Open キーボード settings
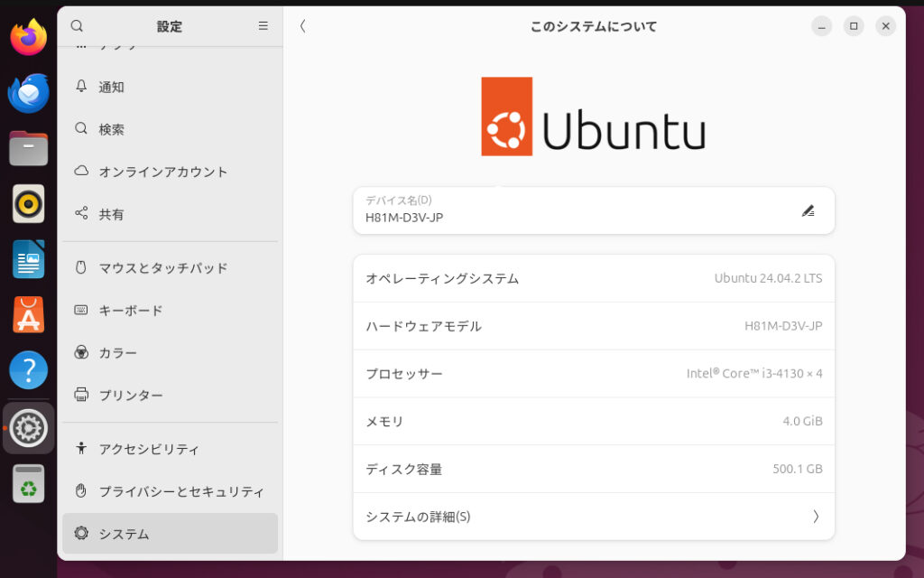 click(170, 311)
